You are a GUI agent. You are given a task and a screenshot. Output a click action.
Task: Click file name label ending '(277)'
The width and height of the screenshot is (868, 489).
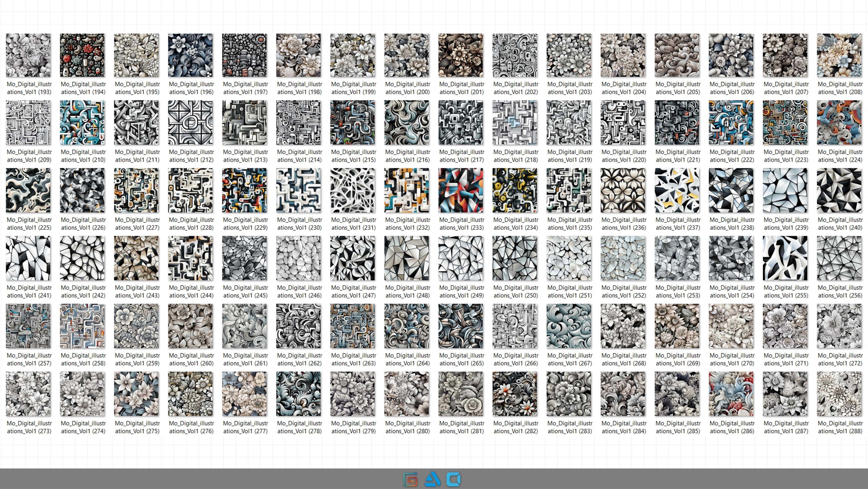coord(245,427)
